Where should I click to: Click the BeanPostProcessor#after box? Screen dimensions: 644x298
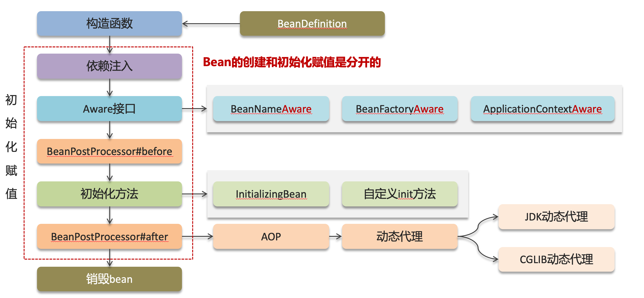coord(109,236)
